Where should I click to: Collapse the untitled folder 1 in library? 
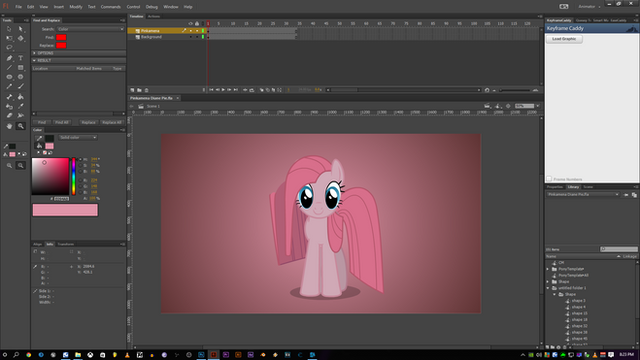click(x=548, y=288)
